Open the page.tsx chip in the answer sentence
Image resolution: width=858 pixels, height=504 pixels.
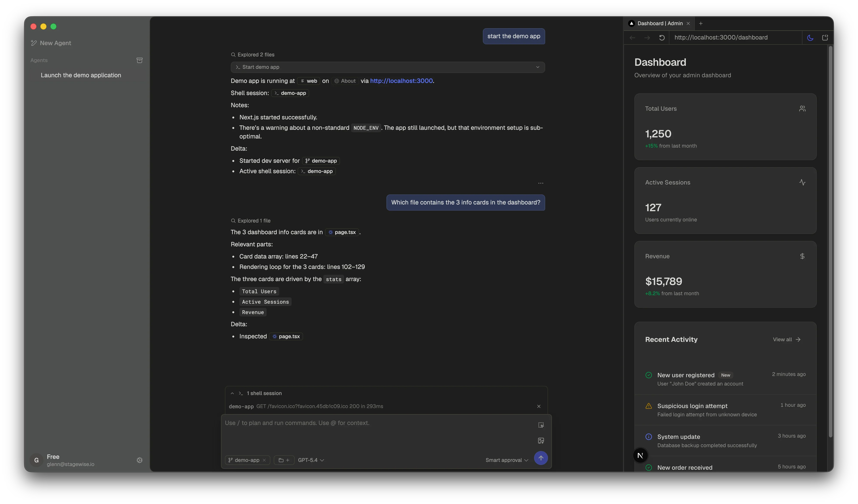pos(342,232)
